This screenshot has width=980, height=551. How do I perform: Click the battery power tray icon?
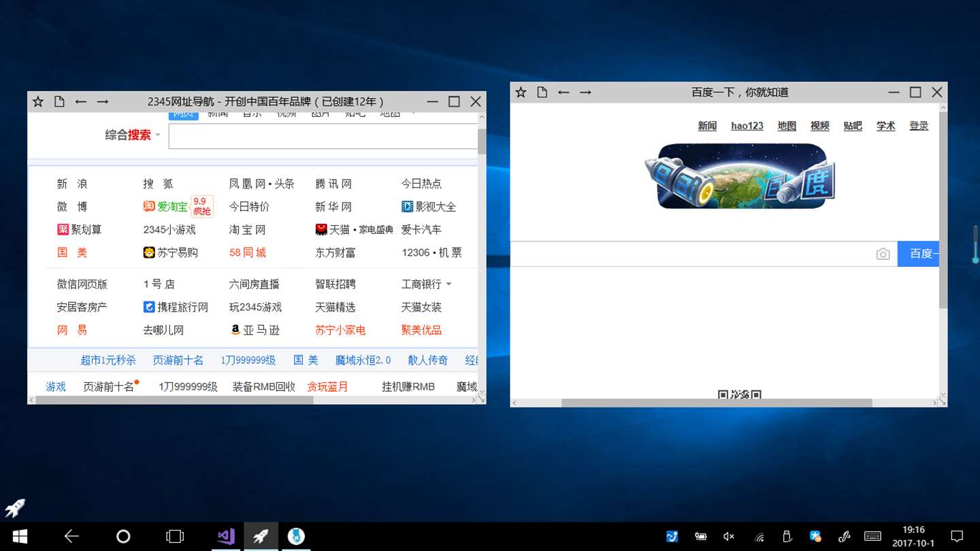(700, 537)
